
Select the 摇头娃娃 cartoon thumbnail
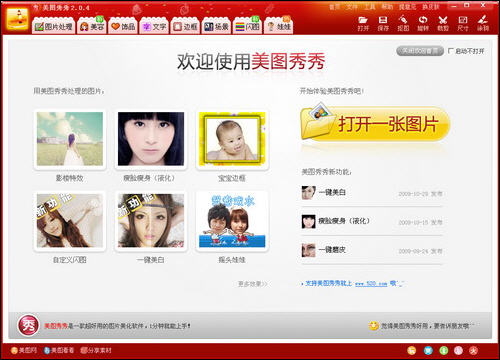point(232,221)
